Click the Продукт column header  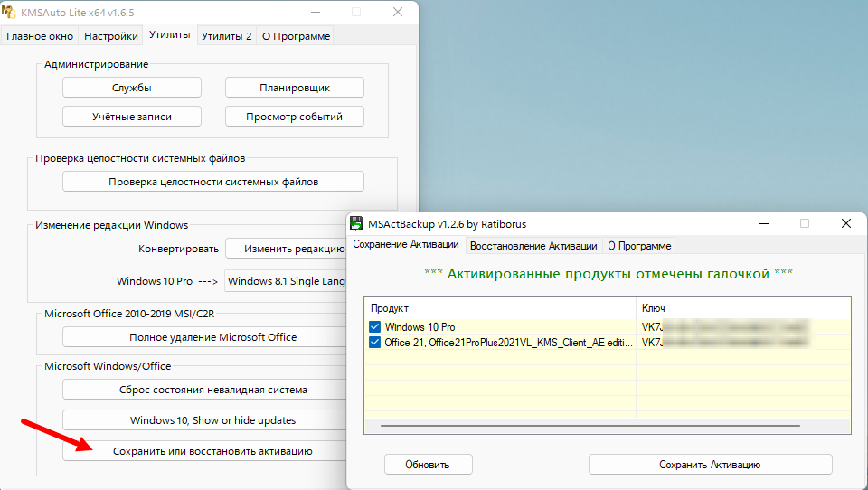pyautogui.click(x=500, y=308)
